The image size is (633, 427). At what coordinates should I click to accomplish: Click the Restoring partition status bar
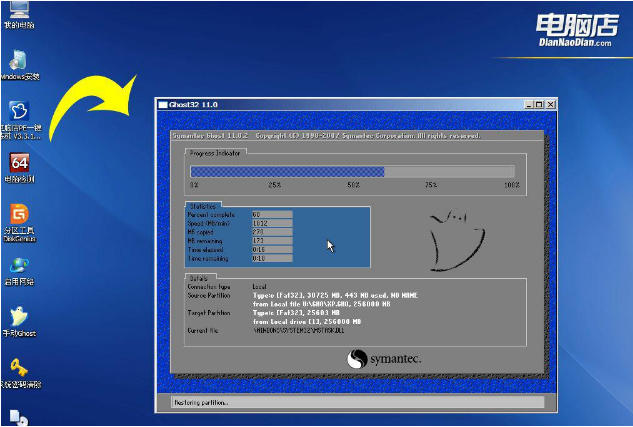coord(350,402)
